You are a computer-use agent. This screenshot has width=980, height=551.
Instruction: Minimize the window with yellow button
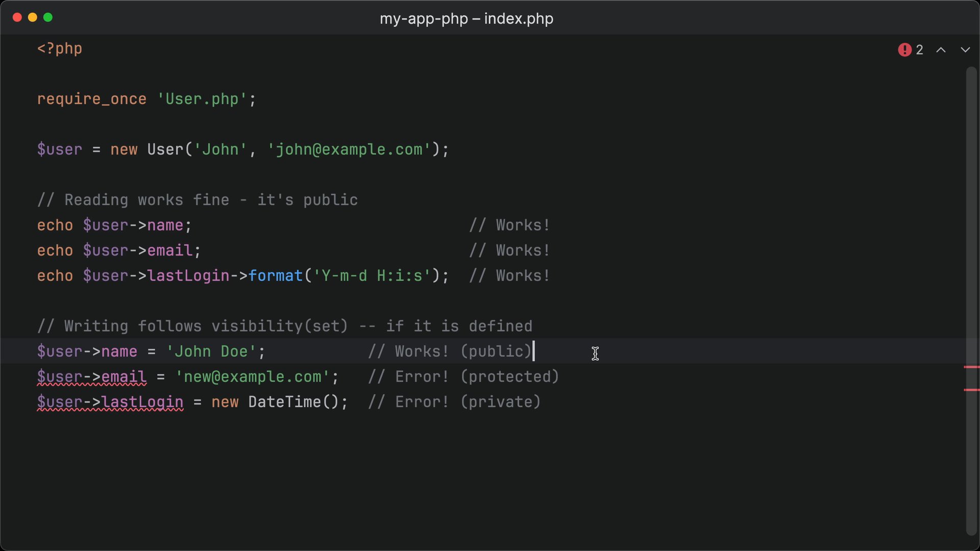click(x=33, y=17)
